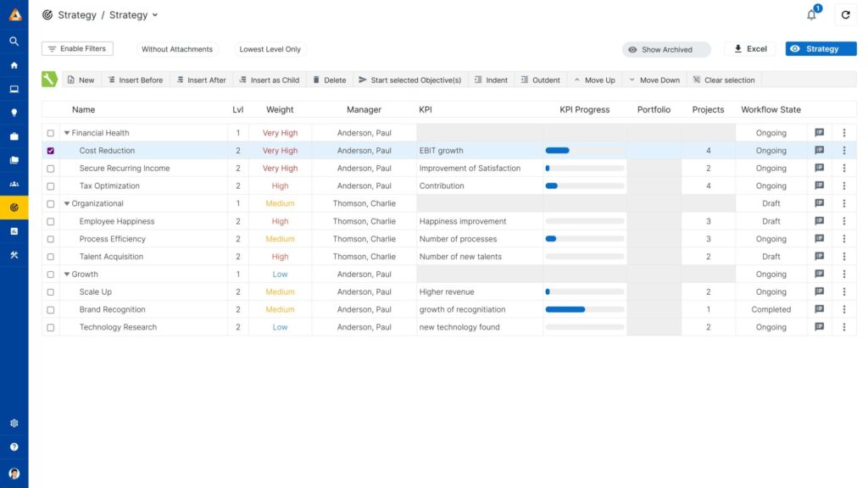The width and height of the screenshot is (868, 488).
Task: Open the chart reports icon in sidebar
Action: click(14, 231)
